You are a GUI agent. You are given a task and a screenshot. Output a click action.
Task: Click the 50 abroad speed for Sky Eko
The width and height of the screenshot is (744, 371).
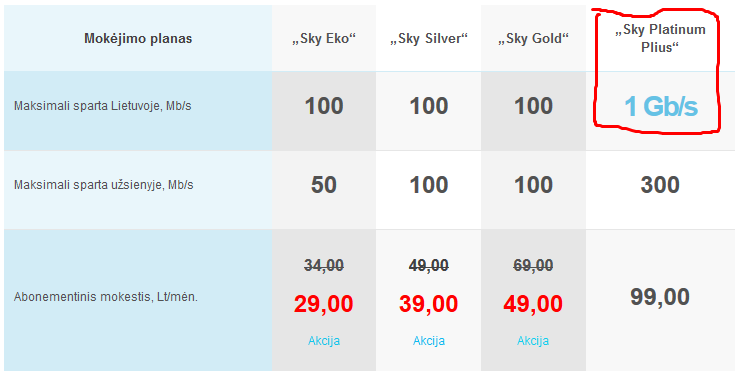coord(324,185)
